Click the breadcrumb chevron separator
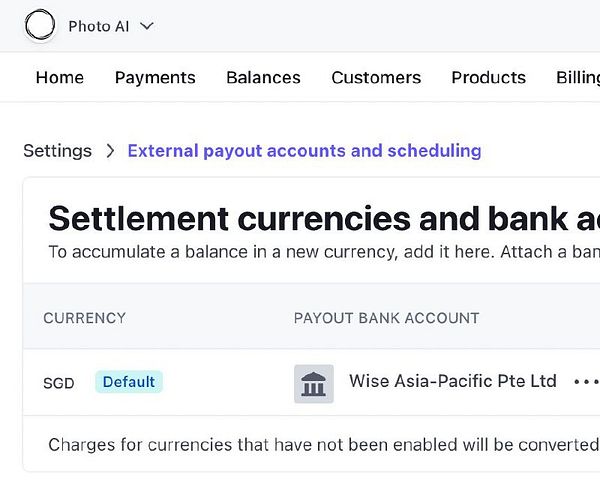Image resolution: width=600 pixels, height=486 pixels. (110, 151)
